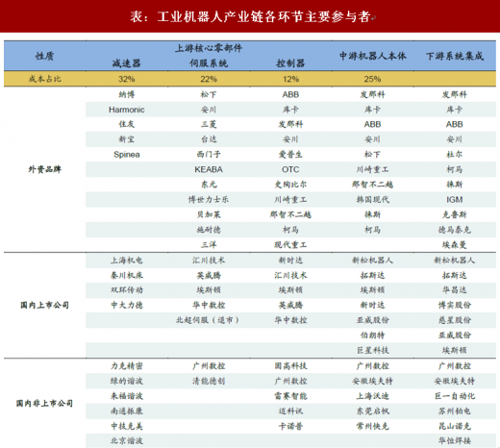Select the 现代重工 cell
The width and height of the screenshot is (500, 448).
290,245
